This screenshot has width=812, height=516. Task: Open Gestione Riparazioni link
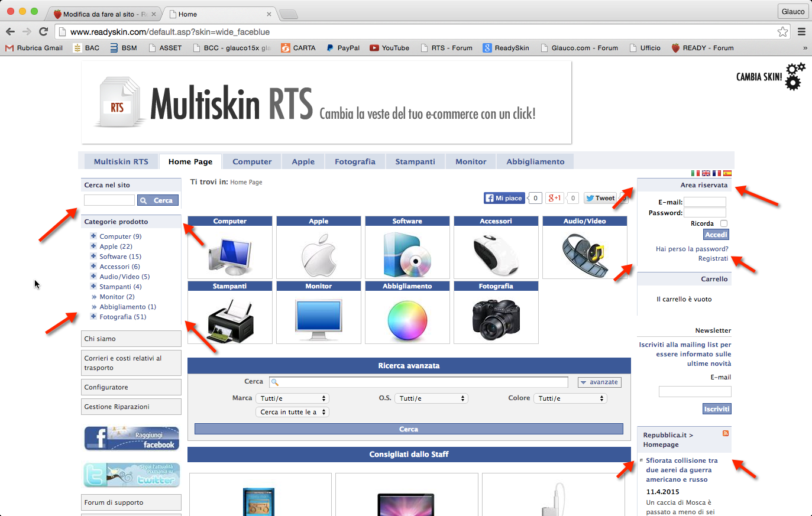131,407
